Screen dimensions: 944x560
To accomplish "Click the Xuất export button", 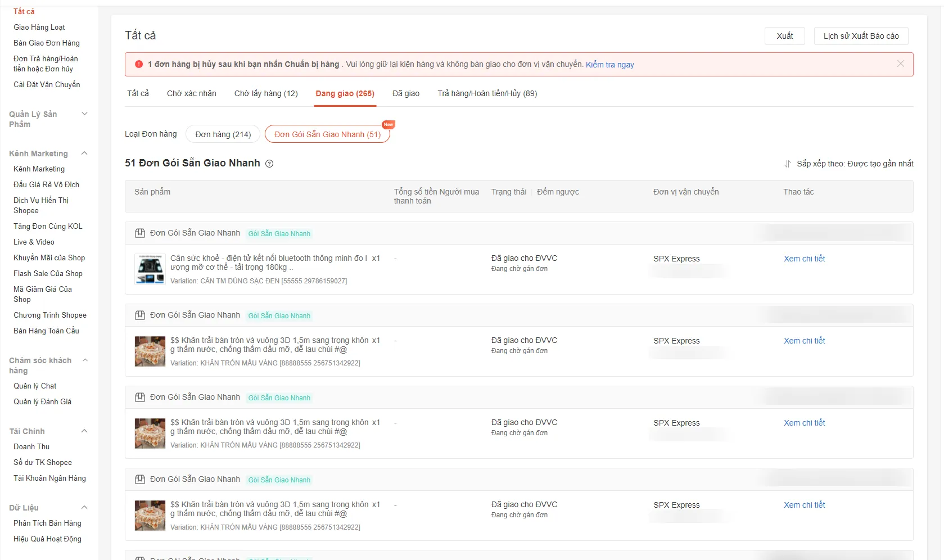I will [x=785, y=36].
